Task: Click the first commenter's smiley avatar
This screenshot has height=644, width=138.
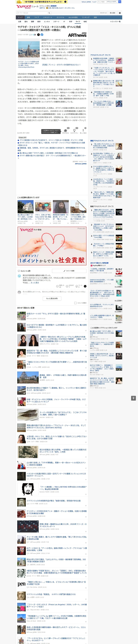Action: pos(19,276)
